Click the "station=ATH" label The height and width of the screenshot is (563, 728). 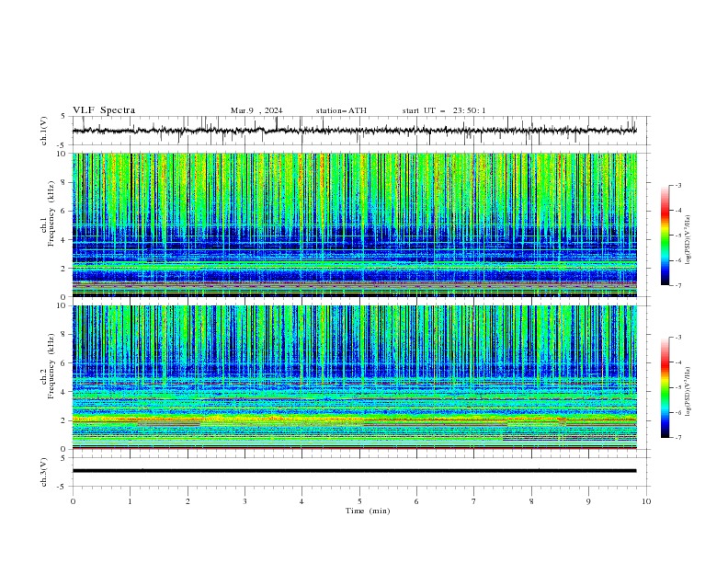(x=341, y=110)
